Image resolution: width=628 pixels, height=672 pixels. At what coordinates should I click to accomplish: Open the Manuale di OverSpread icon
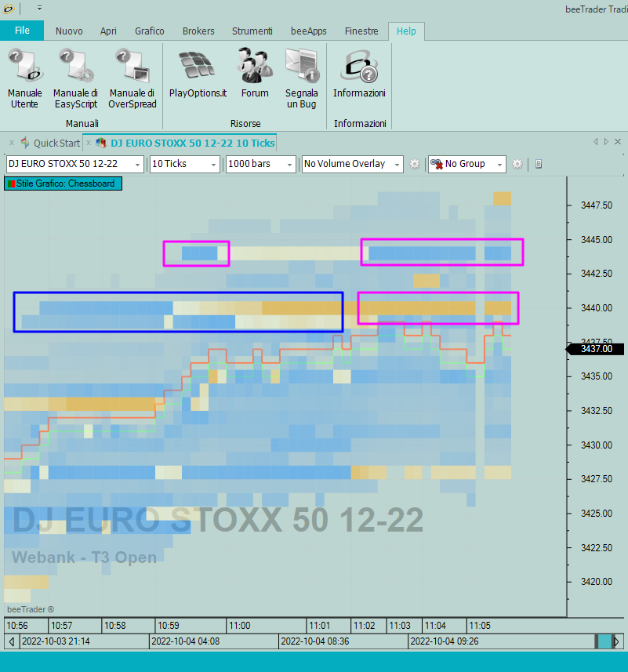point(132,78)
